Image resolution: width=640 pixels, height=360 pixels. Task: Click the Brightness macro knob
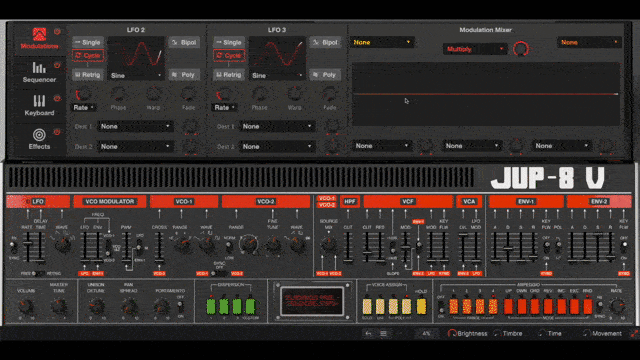pos(452,333)
